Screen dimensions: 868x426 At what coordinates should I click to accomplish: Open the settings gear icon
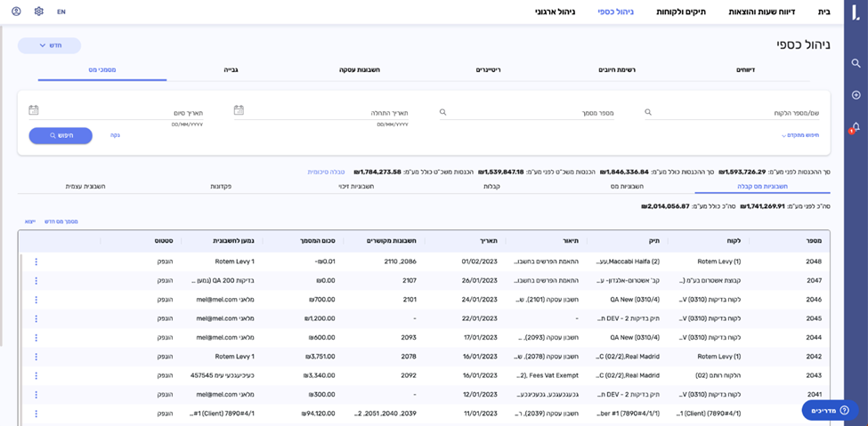coord(38,12)
